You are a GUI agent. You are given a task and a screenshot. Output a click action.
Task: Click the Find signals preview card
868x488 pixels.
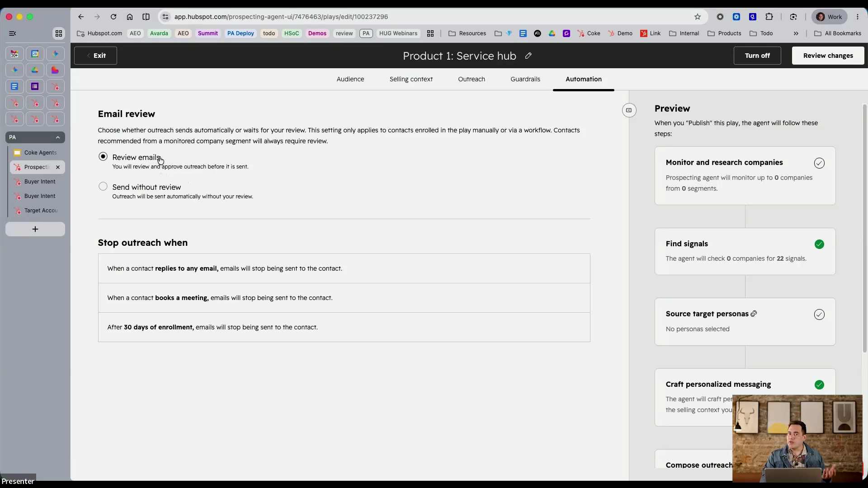[745, 251]
